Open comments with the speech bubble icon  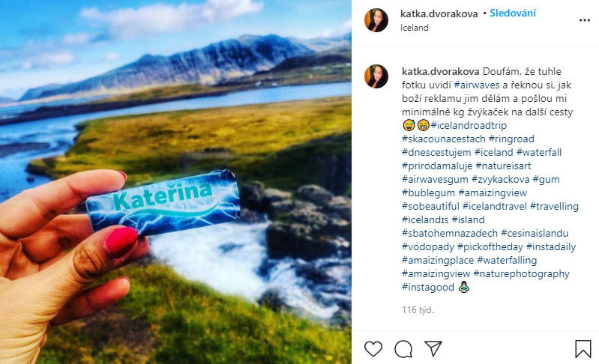point(403,349)
